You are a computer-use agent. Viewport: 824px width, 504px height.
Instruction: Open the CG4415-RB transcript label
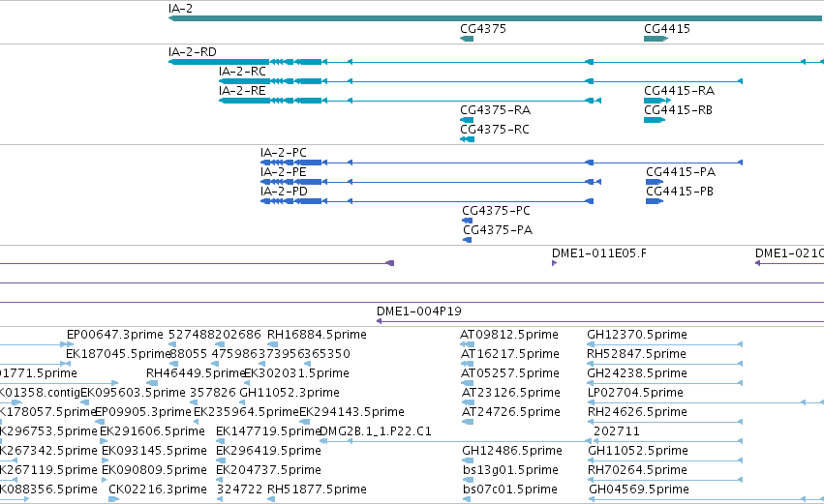pyautogui.click(x=678, y=110)
